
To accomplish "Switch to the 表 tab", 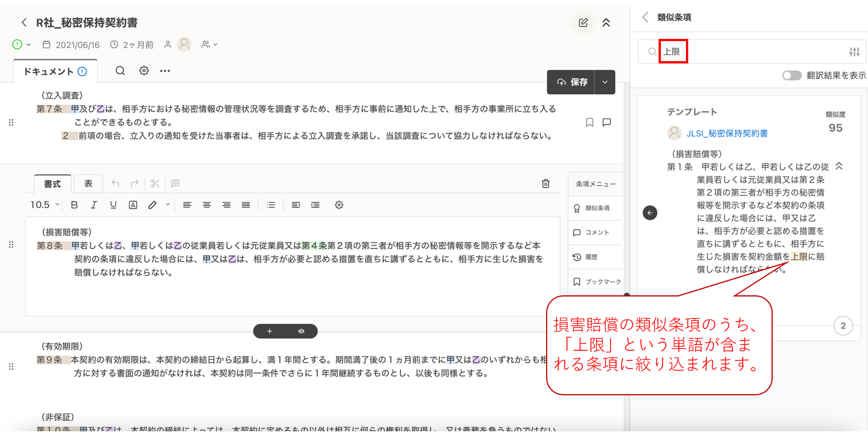I will [x=88, y=183].
